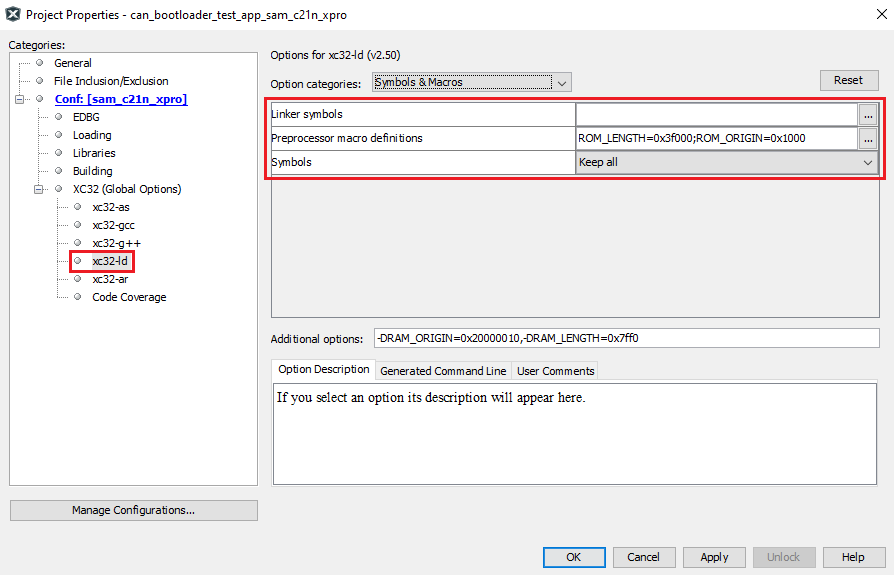The width and height of the screenshot is (894, 575).
Task: Open Preprocessor macro definitions ellipsis button
Action: coord(868,138)
